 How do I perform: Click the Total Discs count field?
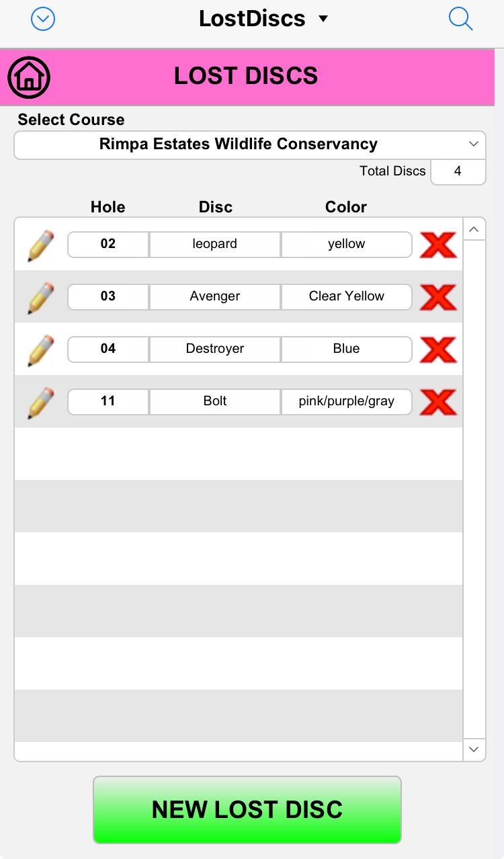(x=458, y=171)
